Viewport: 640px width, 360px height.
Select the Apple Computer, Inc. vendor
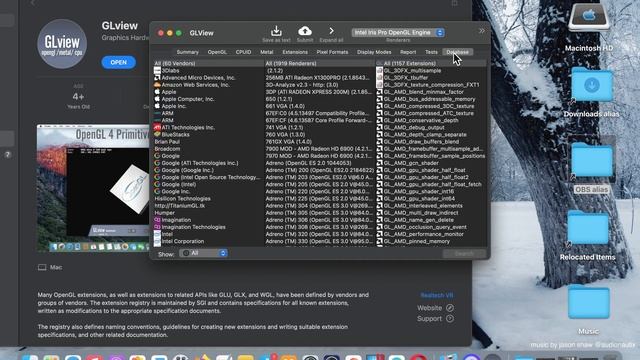tap(208, 99)
